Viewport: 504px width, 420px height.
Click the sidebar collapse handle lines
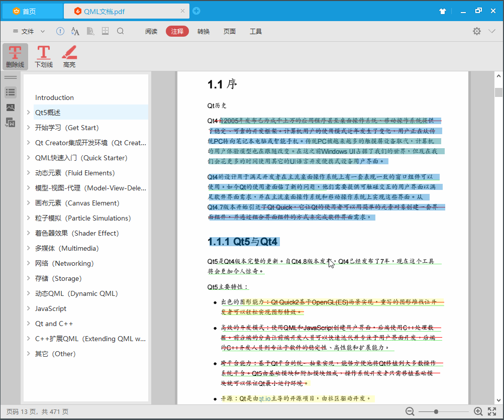[x=10, y=77]
